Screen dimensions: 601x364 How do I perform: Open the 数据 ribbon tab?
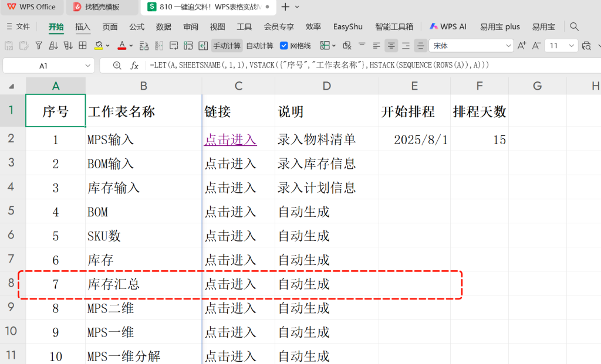pos(164,26)
